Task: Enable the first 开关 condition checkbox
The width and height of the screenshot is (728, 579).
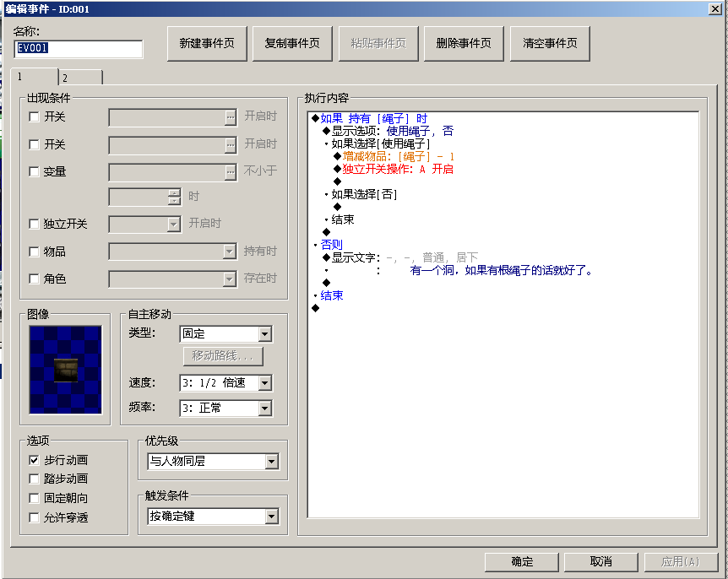Action: 34,116
